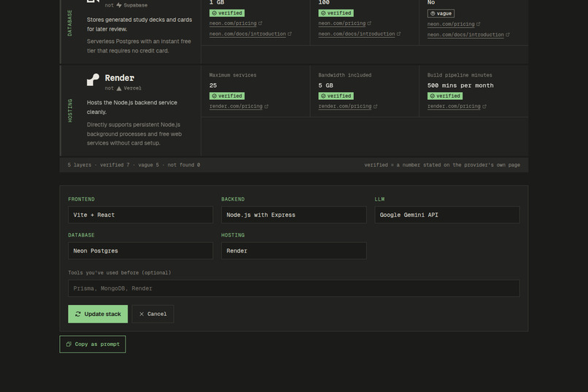Open render.com/pricing link under Build pipeline minutes
Screen dimensions: 588x392
click(x=454, y=106)
